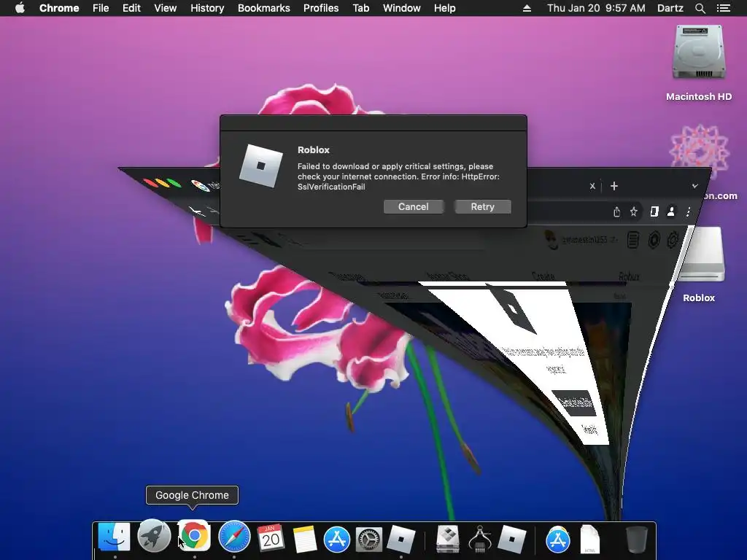The image size is (747, 560).
Task: Open Boot Camp Assistant icon in Dock
Action: coord(447,539)
